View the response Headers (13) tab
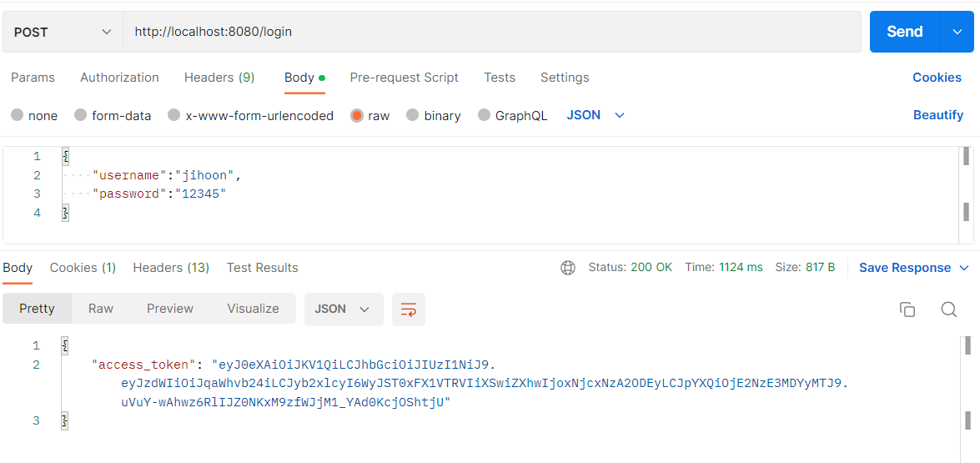 (x=171, y=268)
